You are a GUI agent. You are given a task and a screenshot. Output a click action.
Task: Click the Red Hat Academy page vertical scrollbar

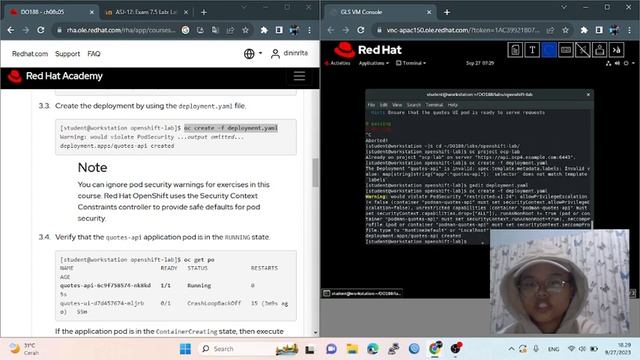point(315,172)
